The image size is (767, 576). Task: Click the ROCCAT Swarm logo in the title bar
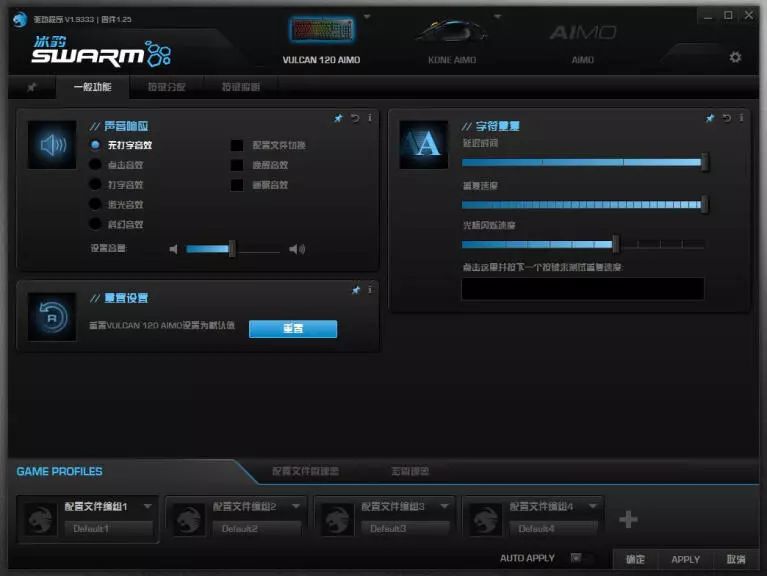[20, 20]
